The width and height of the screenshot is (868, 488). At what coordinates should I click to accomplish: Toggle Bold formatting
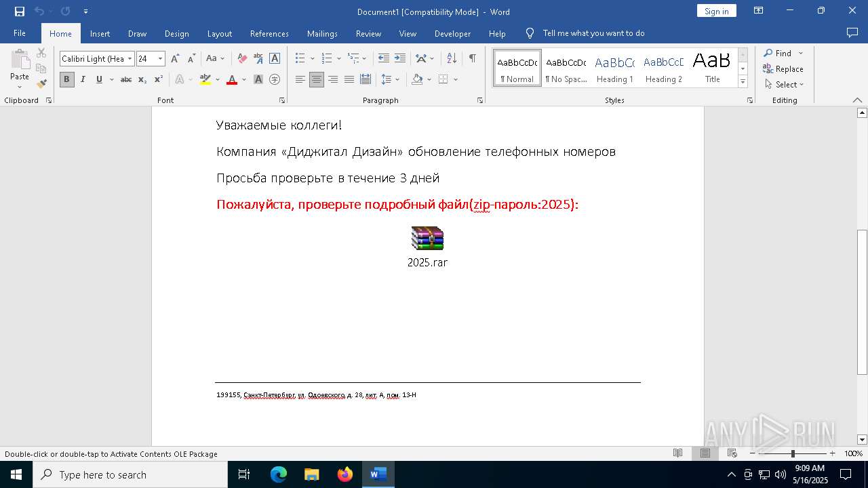pos(66,79)
